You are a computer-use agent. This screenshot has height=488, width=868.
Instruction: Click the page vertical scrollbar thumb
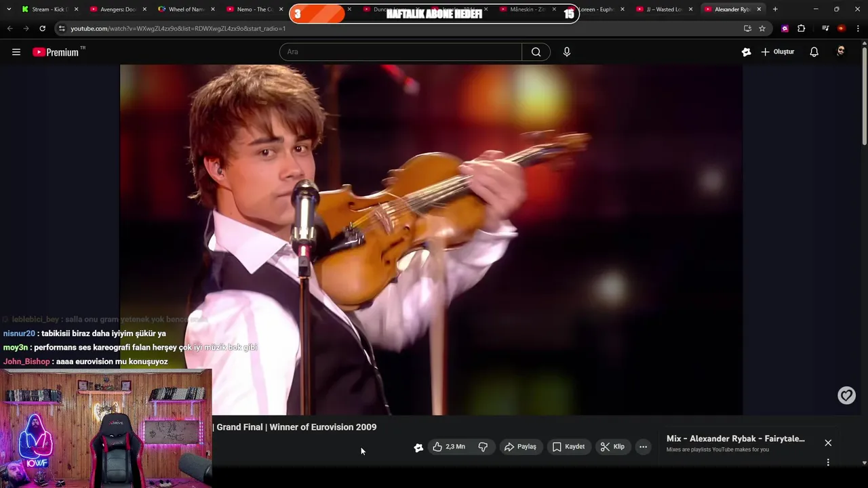pyautogui.click(x=864, y=96)
